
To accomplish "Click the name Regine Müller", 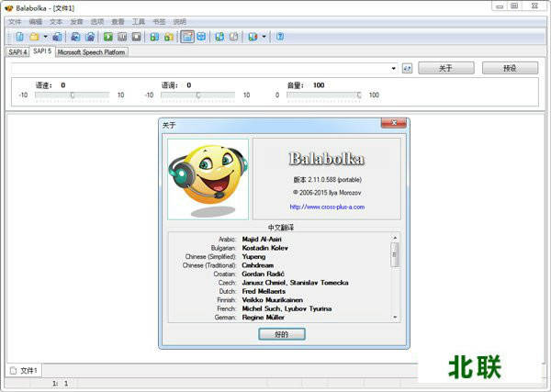I will tap(264, 318).
